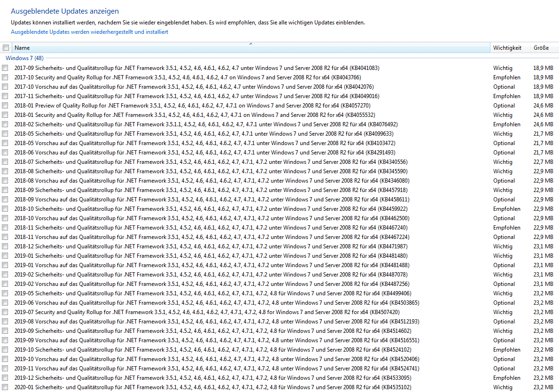Select the 2019-02 preview update KB4487256
Screen dimensions: 559x392
(212, 284)
